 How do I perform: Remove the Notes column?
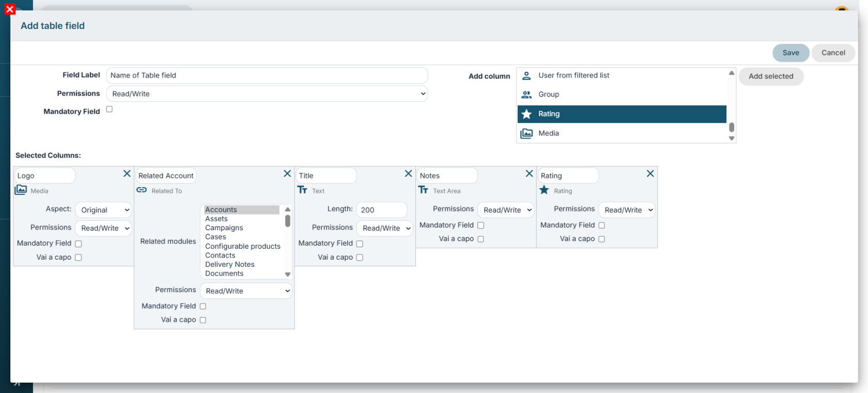coord(529,174)
